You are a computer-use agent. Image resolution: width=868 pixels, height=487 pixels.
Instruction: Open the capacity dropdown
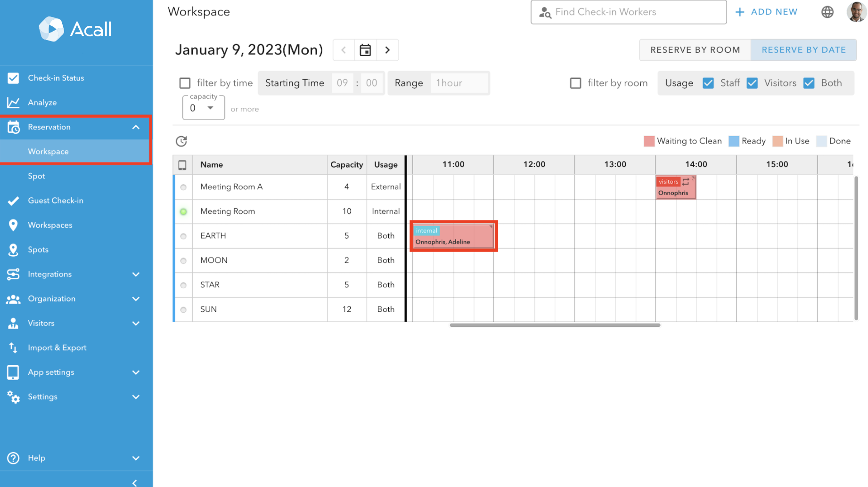coord(204,108)
